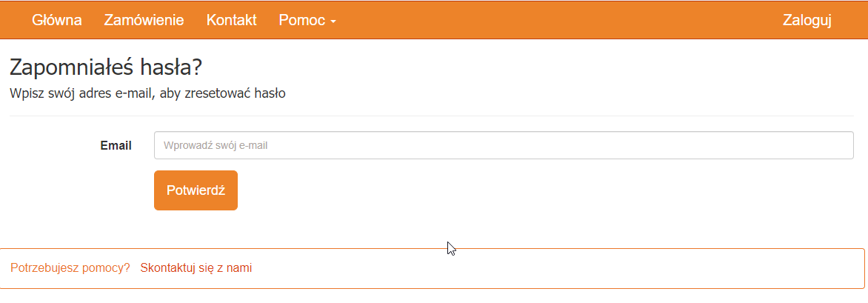Click inside the help panel's empty space
This screenshot has height=303, width=868.
[x=555, y=268]
